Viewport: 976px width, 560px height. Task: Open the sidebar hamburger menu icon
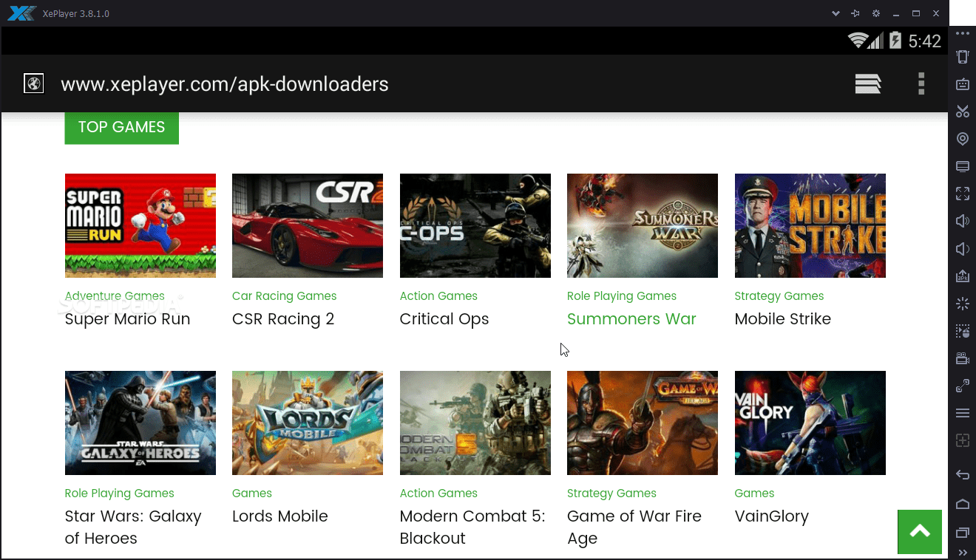[962, 413]
